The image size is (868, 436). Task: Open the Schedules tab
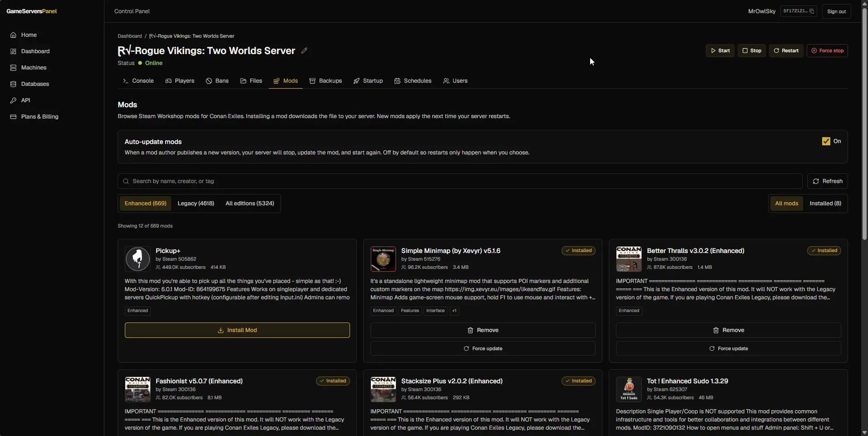(413, 81)
